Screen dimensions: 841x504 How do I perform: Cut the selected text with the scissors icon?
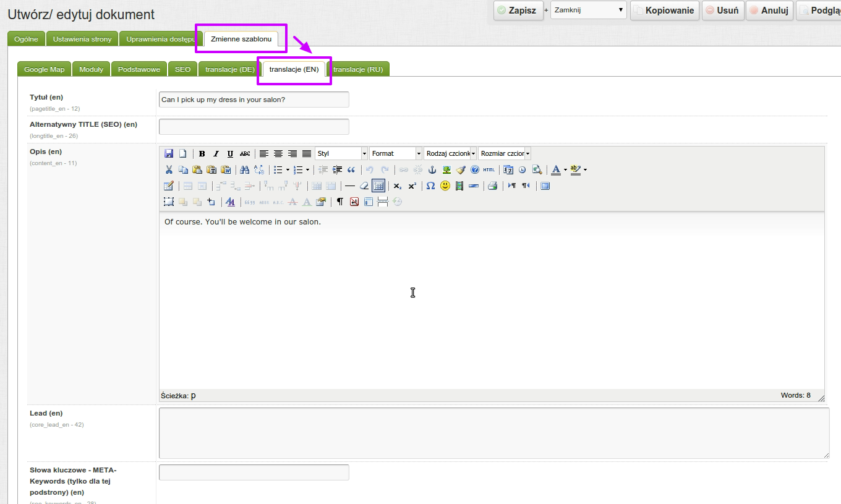tap(169, 169)
